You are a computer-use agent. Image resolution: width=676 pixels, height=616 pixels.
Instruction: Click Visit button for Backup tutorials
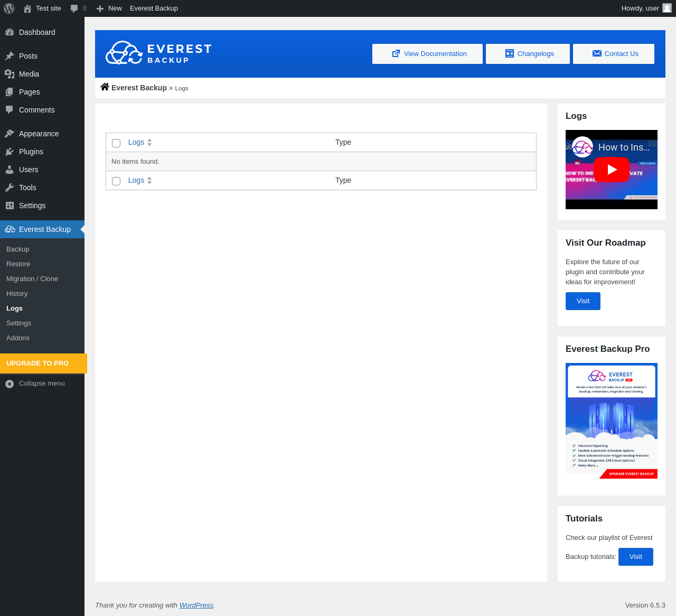coord(636,557)
